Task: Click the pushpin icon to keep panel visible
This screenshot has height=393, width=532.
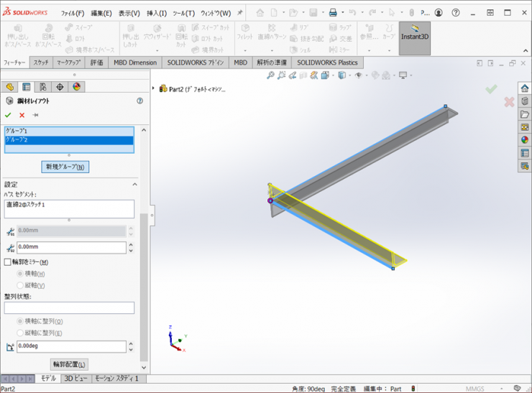Action: [x=35, y=115]
